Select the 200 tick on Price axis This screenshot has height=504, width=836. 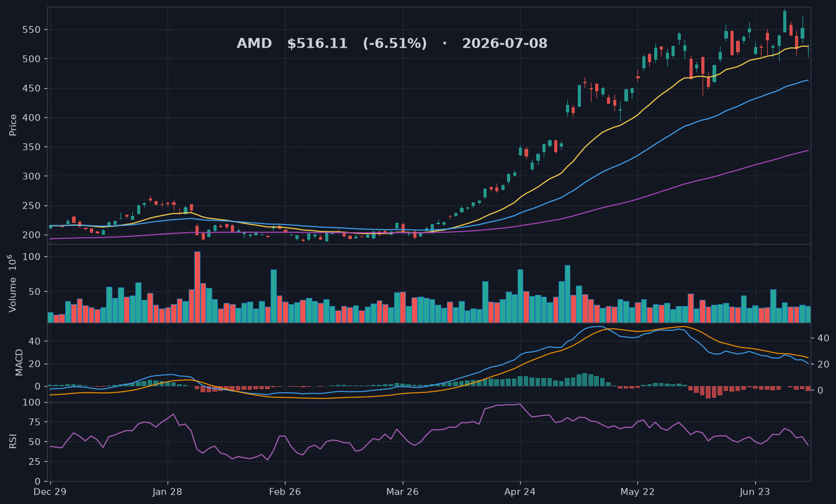click(32, 235)
